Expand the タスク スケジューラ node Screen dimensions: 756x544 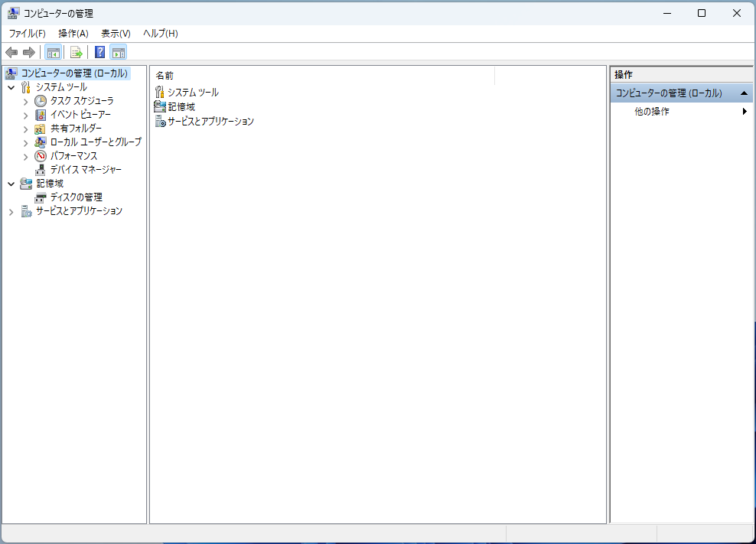point(25,102)
